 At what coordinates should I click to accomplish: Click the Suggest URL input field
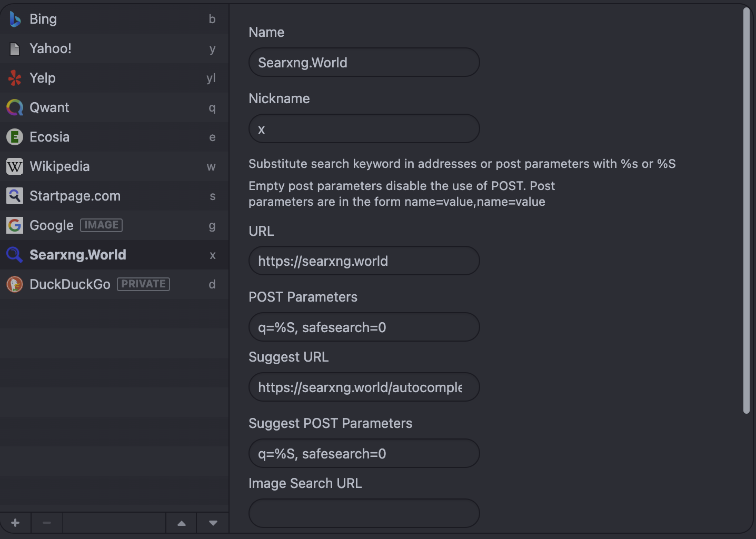364,387
